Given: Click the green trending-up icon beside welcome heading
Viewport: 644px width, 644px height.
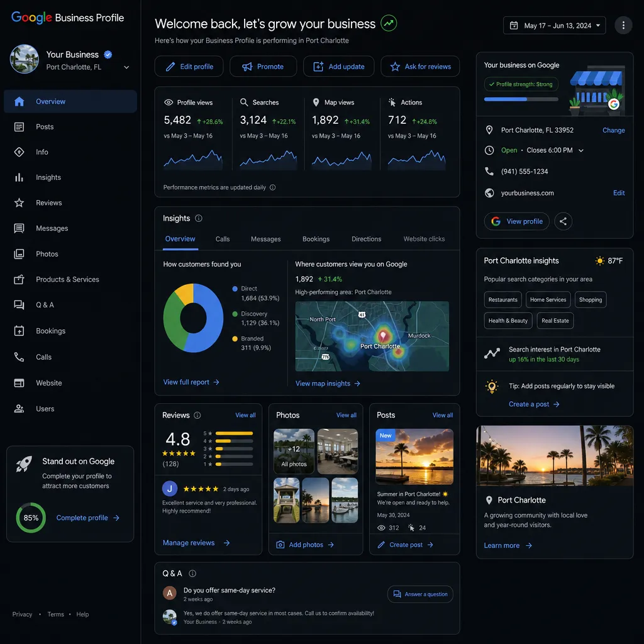Looking at the screenshot, I should (389, 23).
